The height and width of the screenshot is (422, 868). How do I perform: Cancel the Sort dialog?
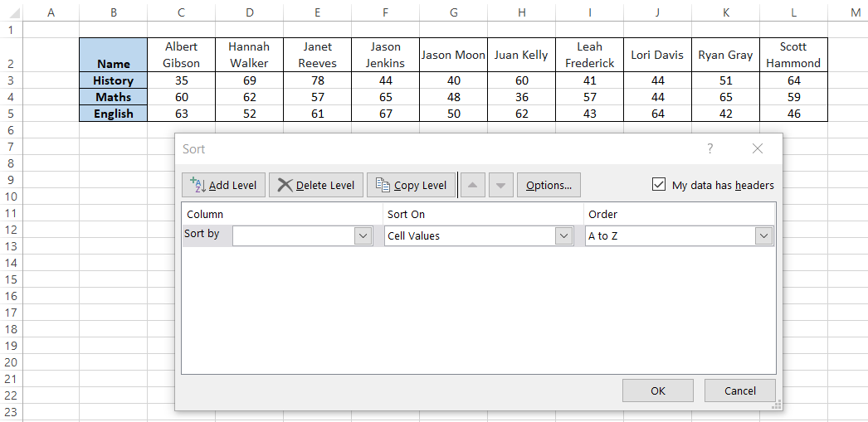pos(739,390)
